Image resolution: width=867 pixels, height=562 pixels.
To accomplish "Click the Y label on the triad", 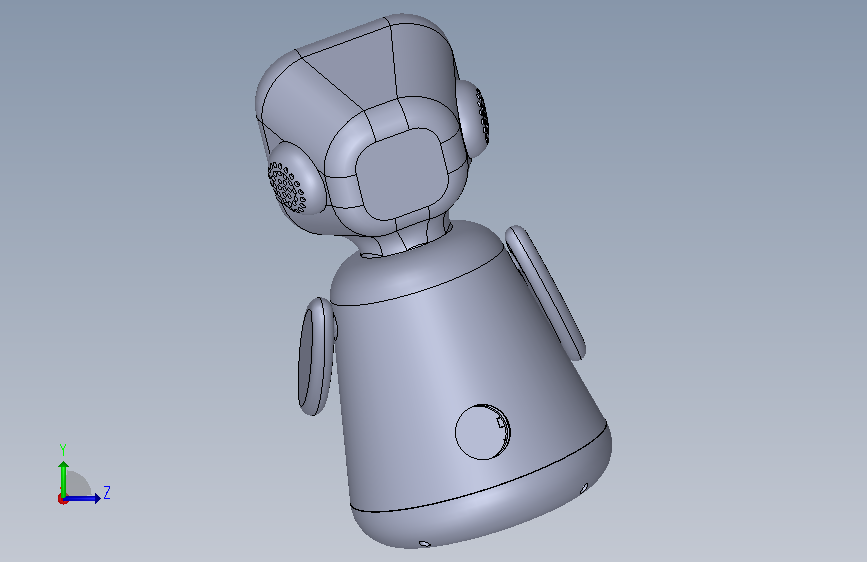I will [63, 449].
